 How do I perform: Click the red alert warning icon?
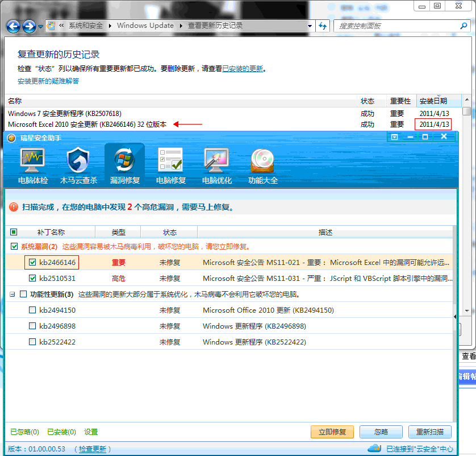[14, 207]
